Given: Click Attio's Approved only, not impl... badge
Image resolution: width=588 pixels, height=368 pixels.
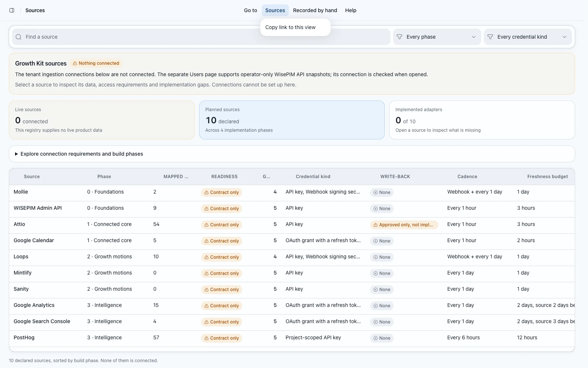Looking at the screenshot, I should click(404, 225).
